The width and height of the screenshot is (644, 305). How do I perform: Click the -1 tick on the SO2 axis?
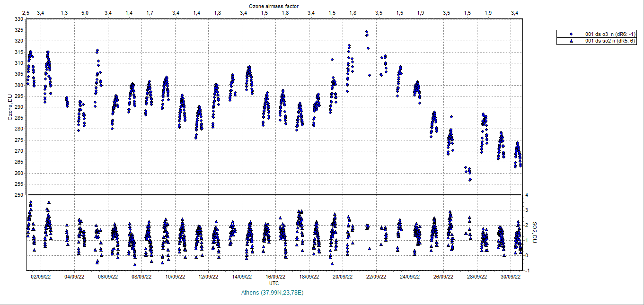[x=527, y=271]
